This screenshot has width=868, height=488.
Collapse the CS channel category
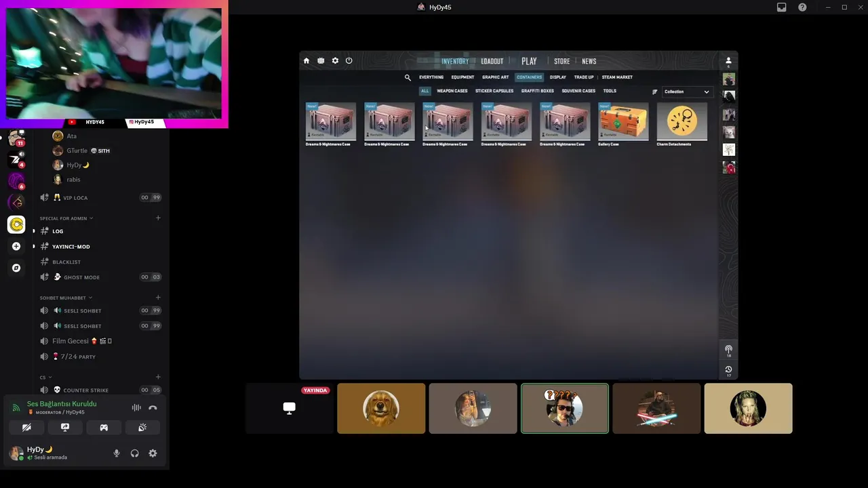[45, 377]
